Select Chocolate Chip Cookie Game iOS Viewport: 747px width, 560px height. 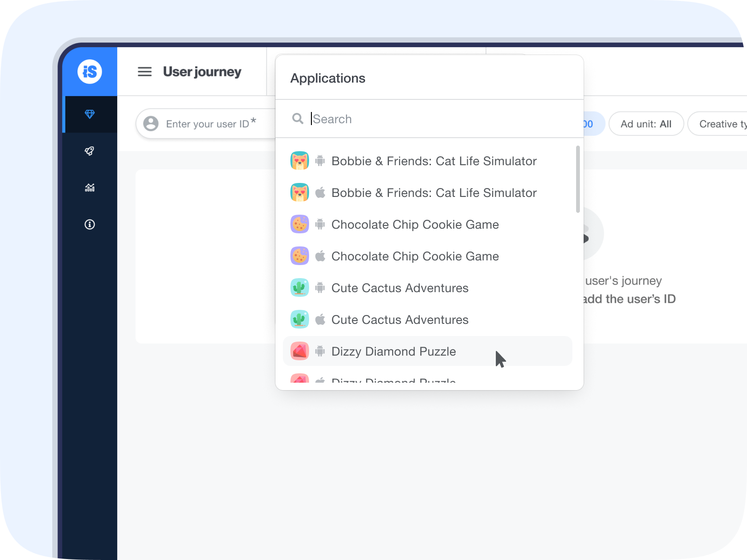point(427,256)
